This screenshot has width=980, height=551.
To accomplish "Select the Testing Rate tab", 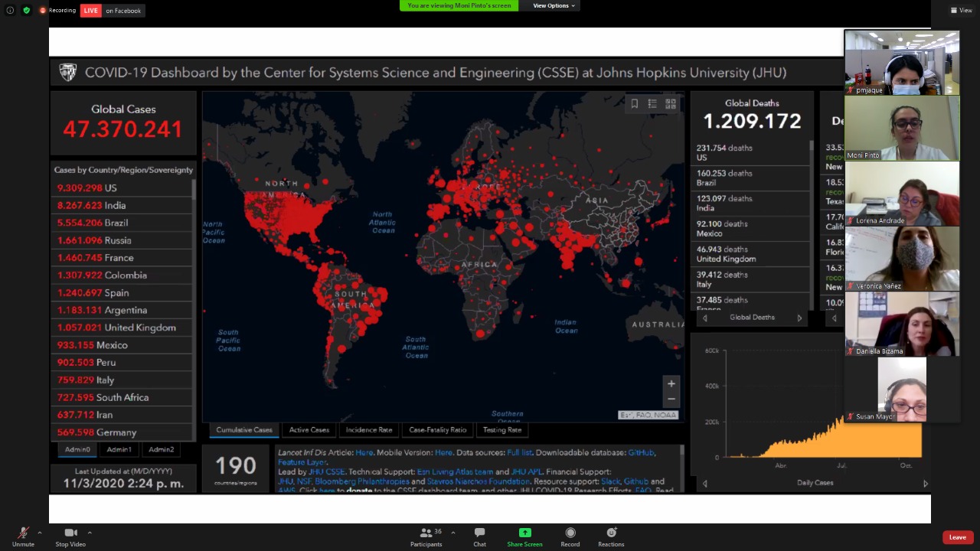I will (502, 430).
